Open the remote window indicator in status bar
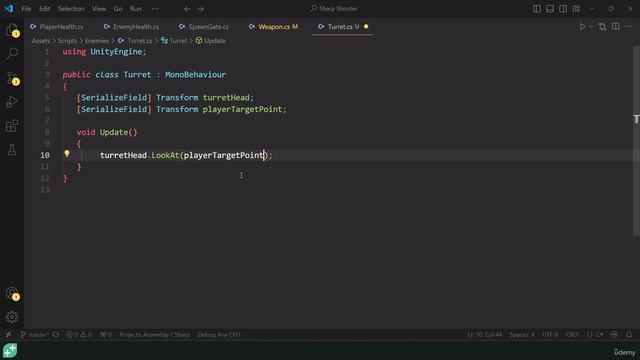The image size is (640, 360). (x=8, y=334)
